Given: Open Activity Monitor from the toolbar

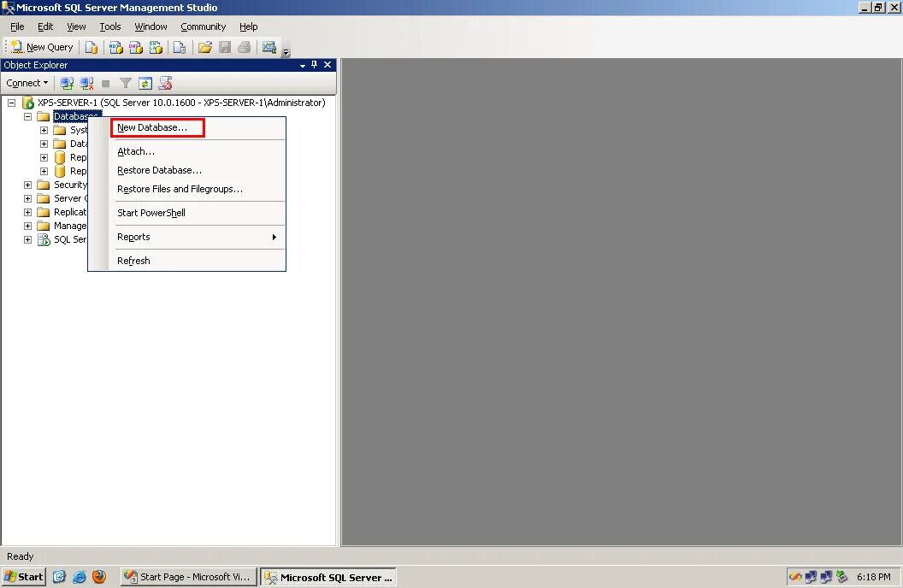Looking at the screenshot, I should click(x=269, y=47).
